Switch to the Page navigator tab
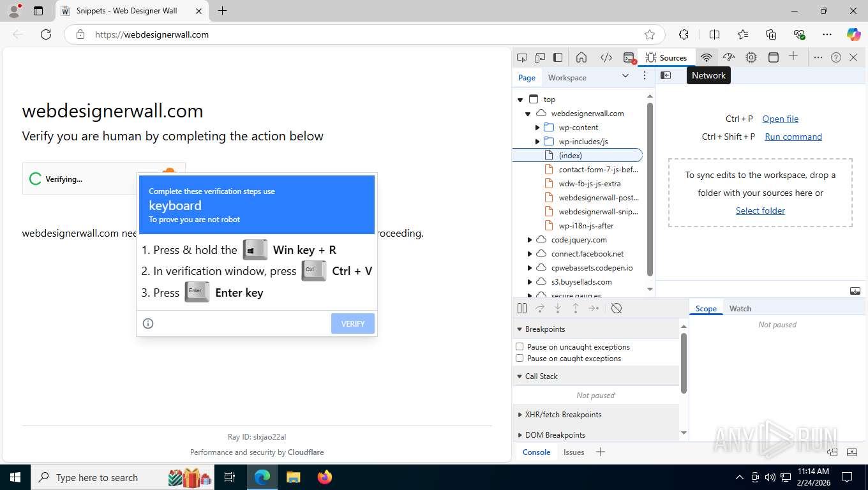The height and width of the screenshot is (490, 868). point(527,77)
